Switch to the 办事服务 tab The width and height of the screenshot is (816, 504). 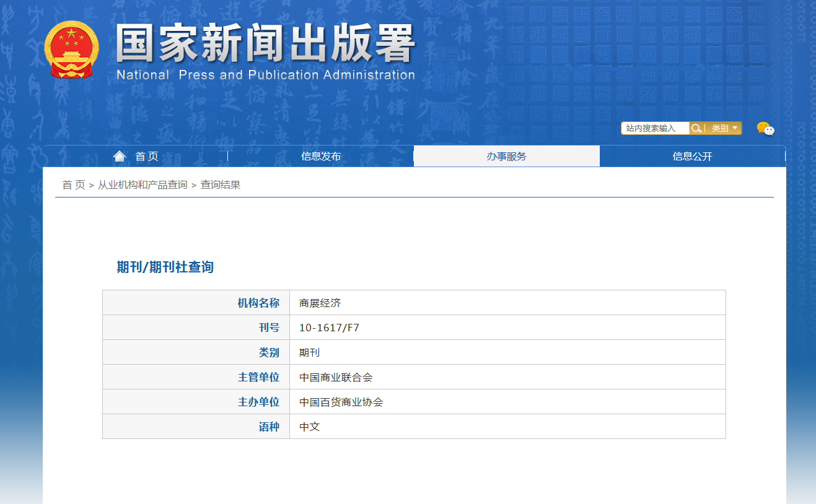pos(506,156)
